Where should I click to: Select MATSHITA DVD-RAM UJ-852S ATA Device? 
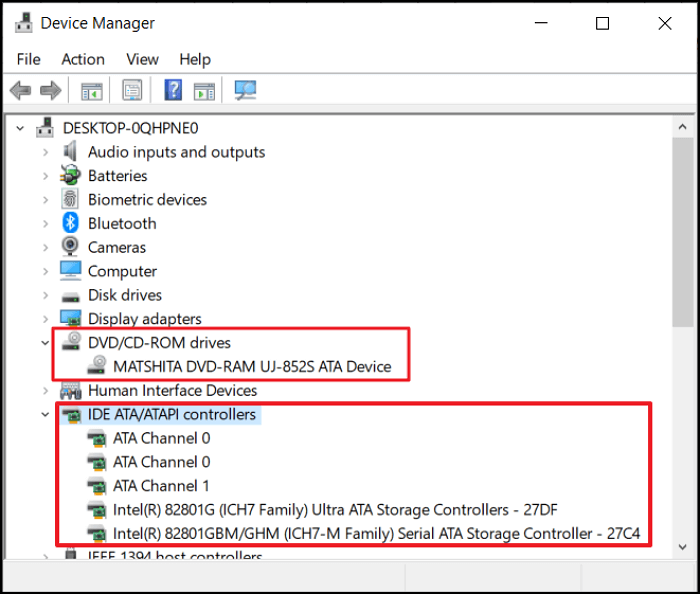(x=252, y=367)
